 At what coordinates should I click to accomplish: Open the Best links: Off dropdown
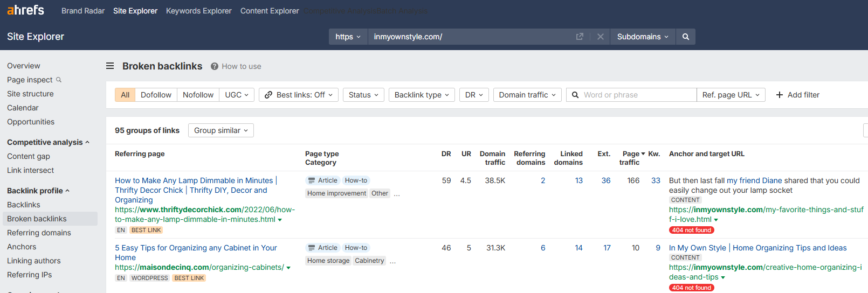tap(299, 95)
